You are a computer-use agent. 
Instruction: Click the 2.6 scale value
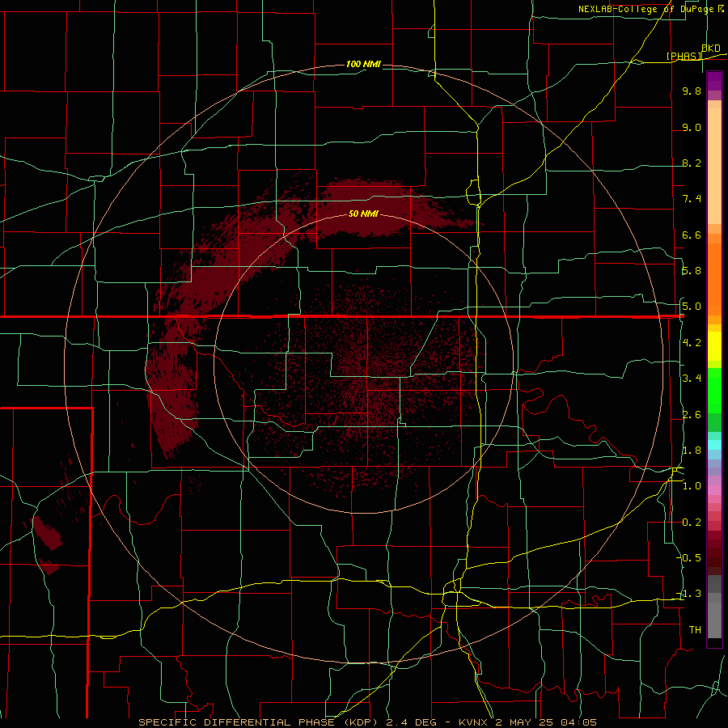click(692, 415)
